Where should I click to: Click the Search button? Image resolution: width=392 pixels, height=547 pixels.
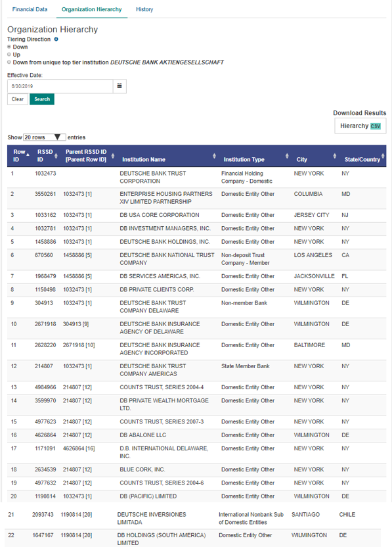(42, 99)
